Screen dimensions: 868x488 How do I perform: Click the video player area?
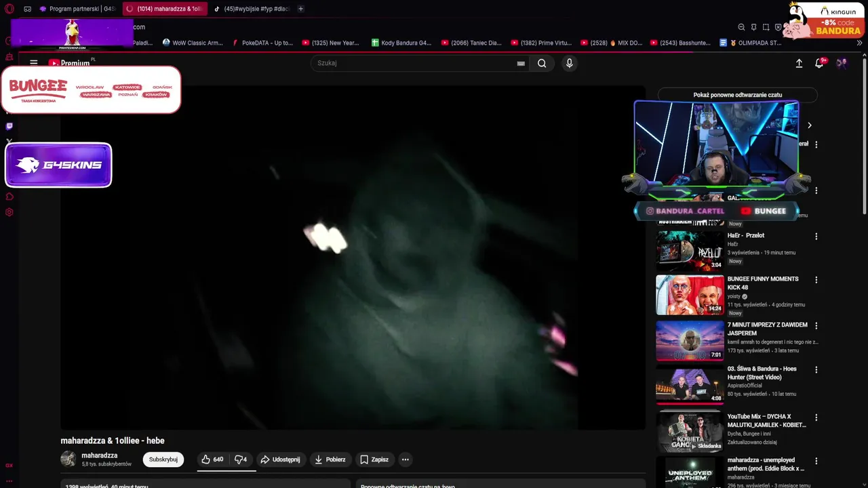[353, 258]
